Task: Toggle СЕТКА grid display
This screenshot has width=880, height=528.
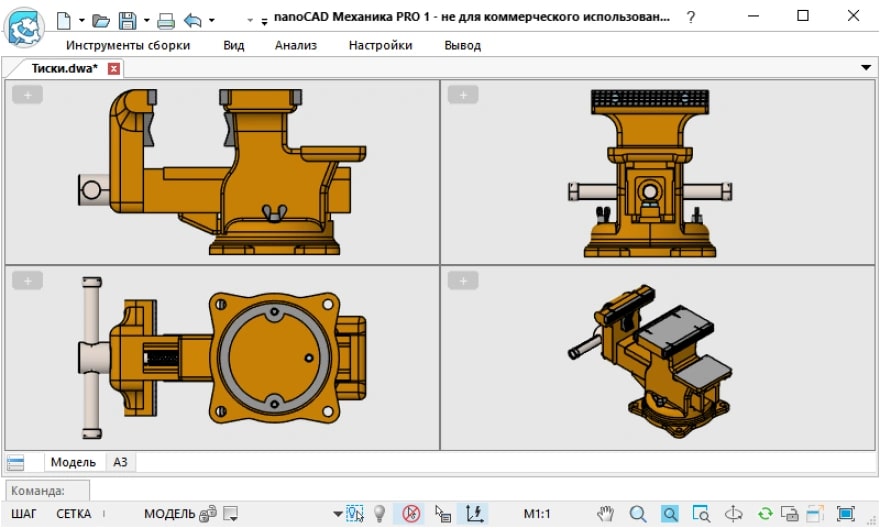Action: click(73, 514)
